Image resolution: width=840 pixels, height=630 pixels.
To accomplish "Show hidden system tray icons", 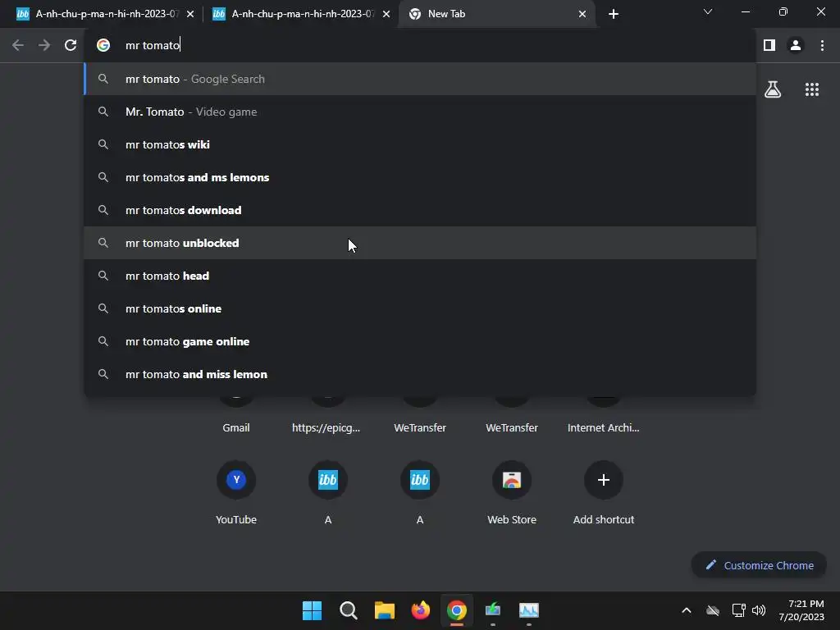I will pos(687,610).
